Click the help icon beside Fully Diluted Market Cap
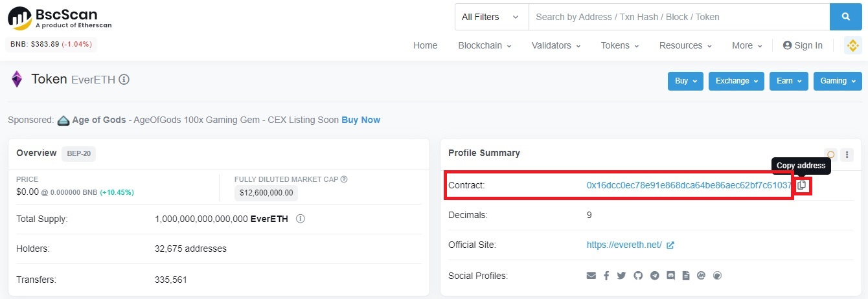 click(344, 179)
